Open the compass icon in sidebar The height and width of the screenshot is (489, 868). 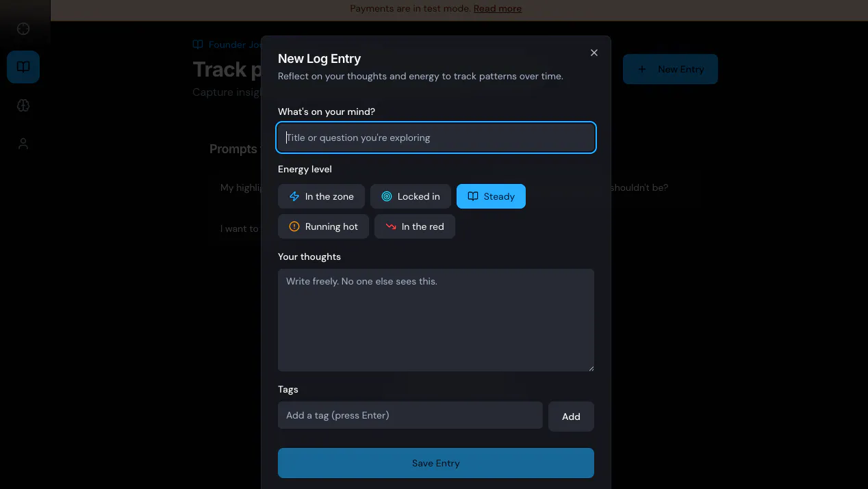[23, 29]
